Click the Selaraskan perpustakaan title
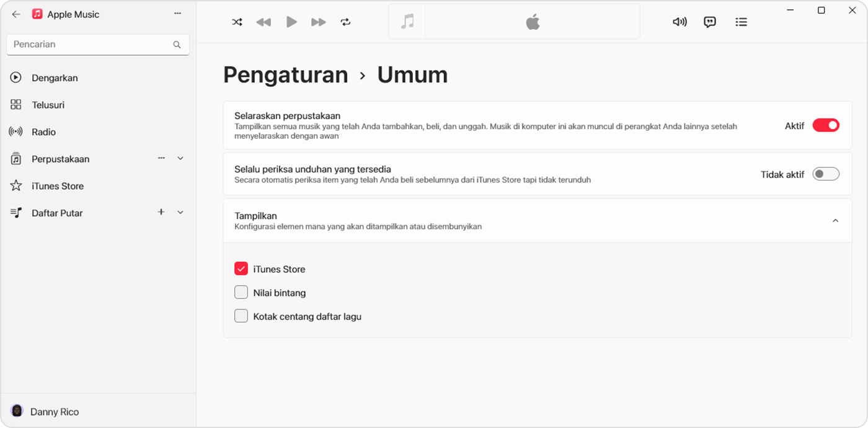Image resolution: width=868 pixels, height=428 pixels. 287,116
